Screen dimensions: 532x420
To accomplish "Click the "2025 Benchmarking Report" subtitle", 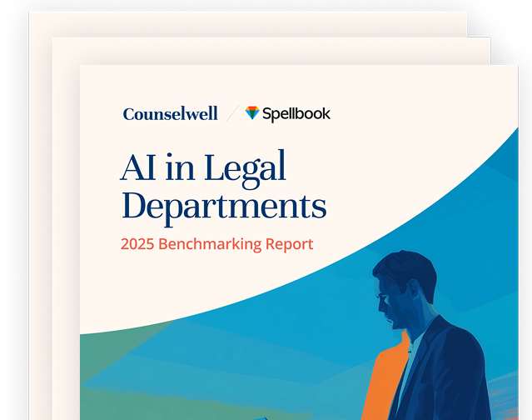I will tap(216, 244).
